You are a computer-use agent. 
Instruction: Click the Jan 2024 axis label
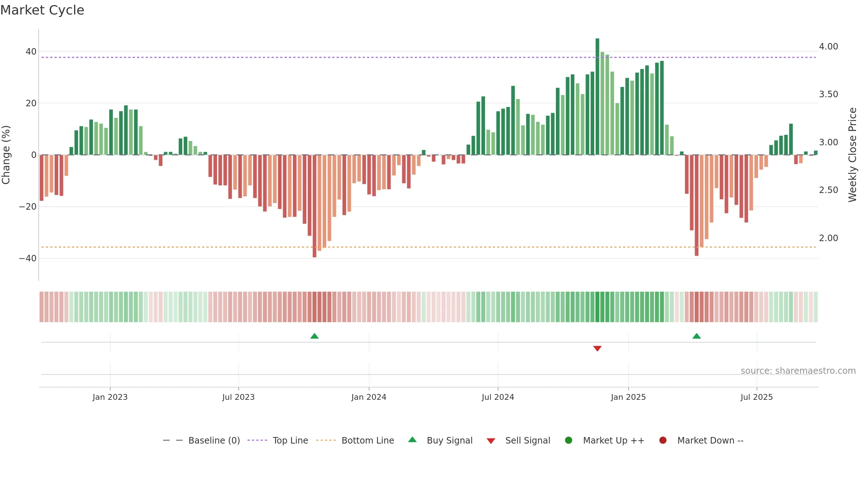[369, 397]
